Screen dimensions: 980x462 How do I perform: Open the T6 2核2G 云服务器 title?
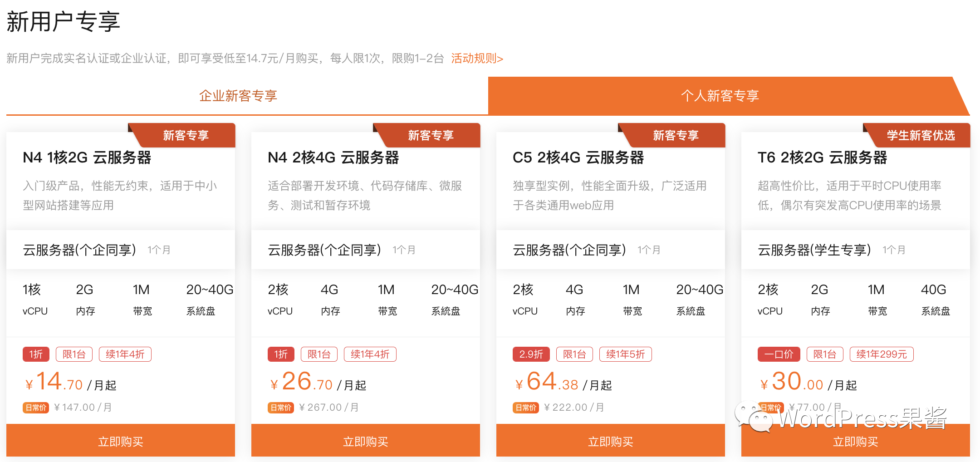(x=822, y=157)
